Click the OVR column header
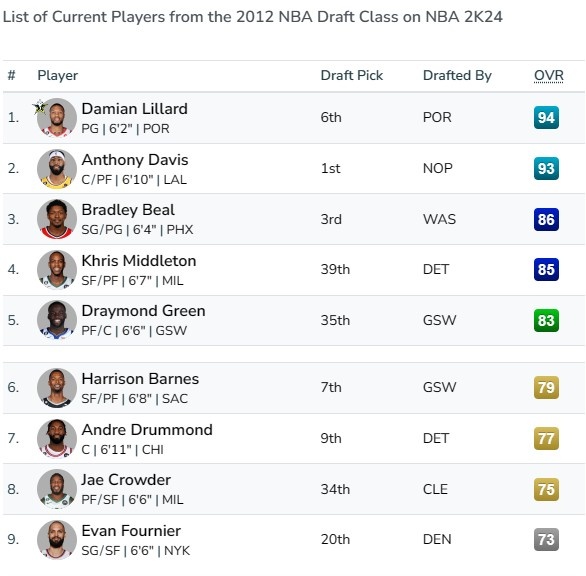The height and width of the screenshot is (576, 586). click(x=549, y=76)
